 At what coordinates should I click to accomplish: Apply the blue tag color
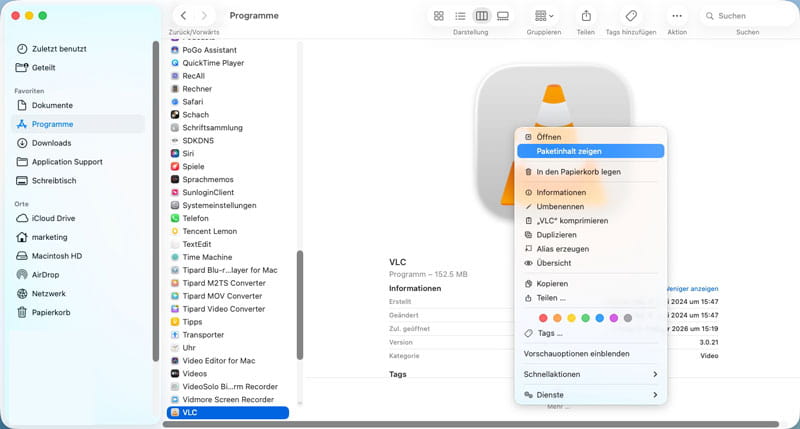pos(599,318)
